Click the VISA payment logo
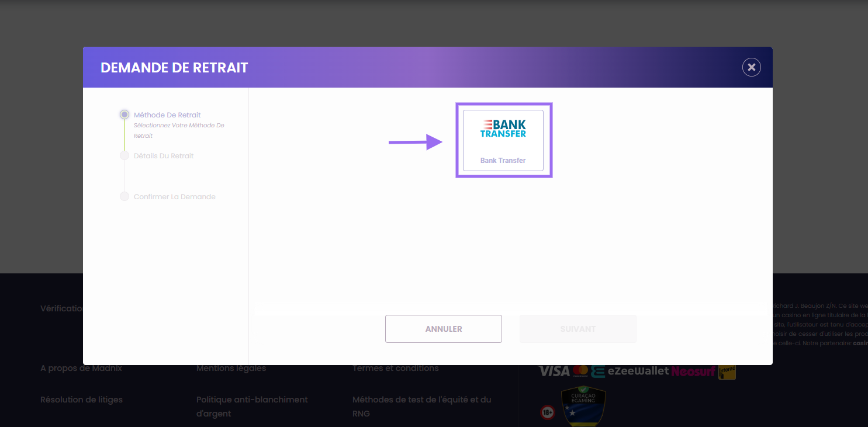The image size is (868, 427). pyautogui.click(x=554, y=372)
